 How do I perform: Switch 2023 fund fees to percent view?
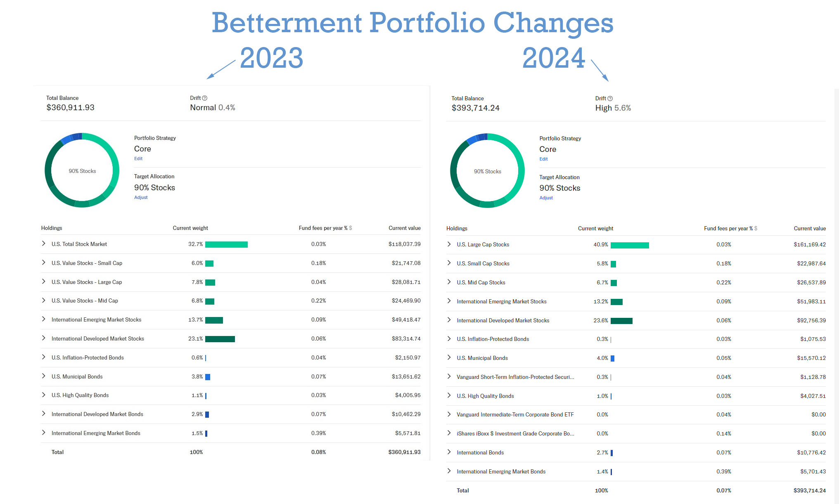point(346,228)
